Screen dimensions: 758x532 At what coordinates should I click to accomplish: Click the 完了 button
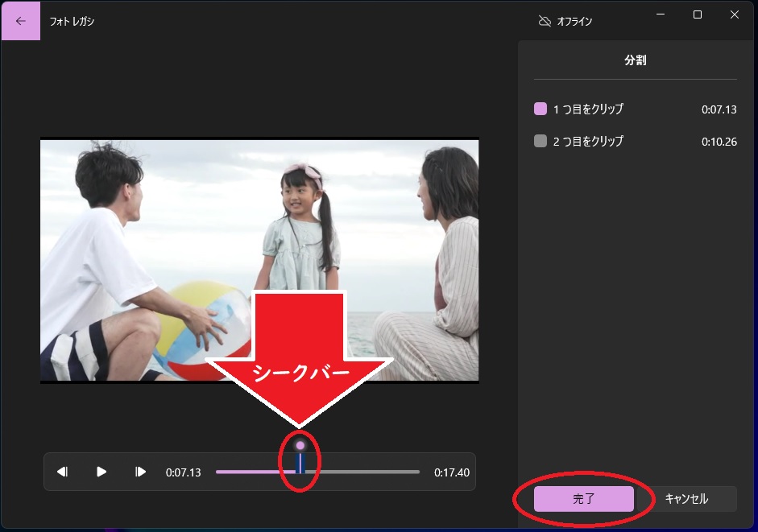click(583, 499)
